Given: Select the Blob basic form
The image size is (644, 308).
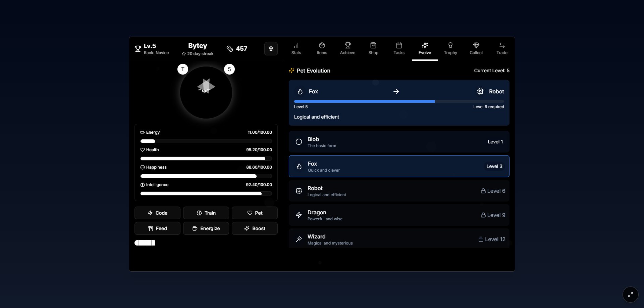Looking at the screenshot, I should click(398, 142).
